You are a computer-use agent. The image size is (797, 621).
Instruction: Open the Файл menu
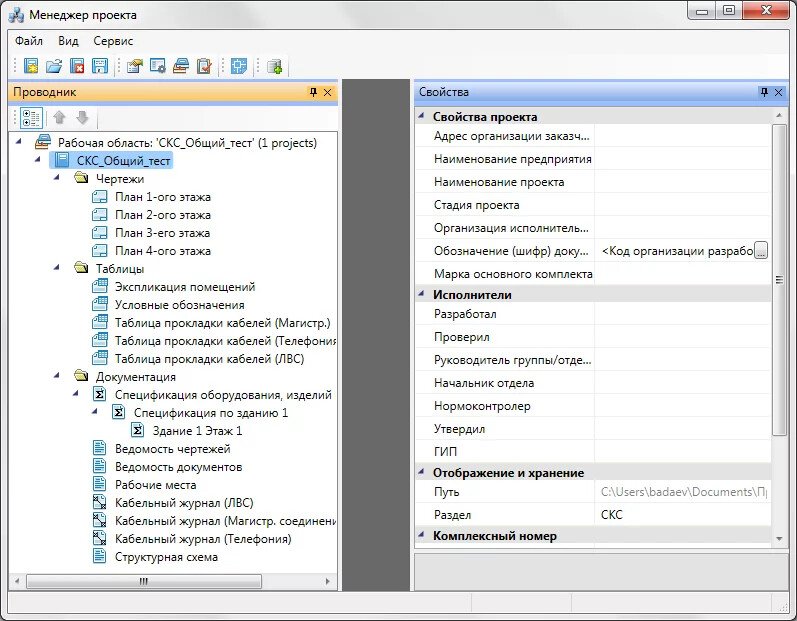(29, 41)
